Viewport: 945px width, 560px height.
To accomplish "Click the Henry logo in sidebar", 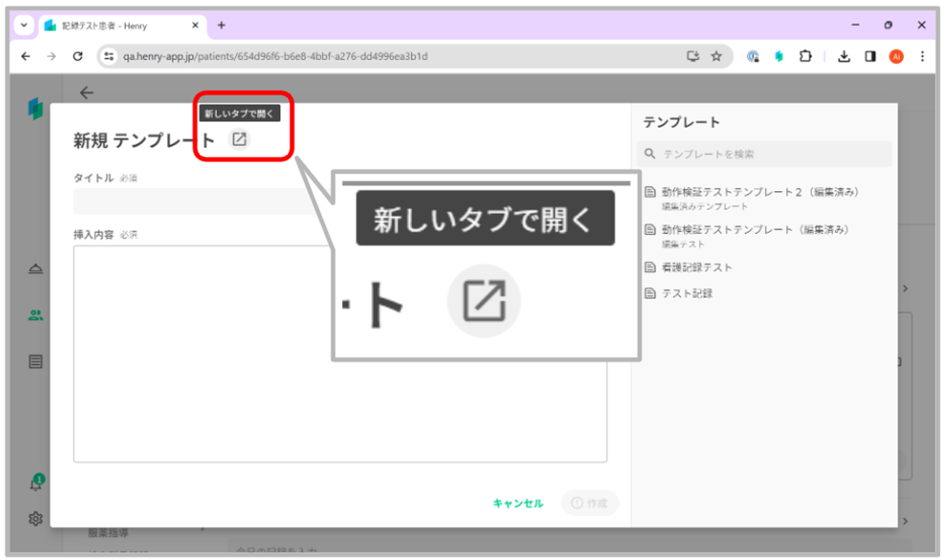I will pos(35,109).
